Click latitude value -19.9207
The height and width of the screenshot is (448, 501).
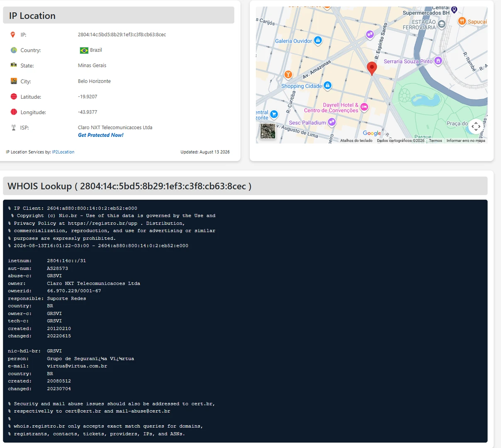click(x=88, y=97)
